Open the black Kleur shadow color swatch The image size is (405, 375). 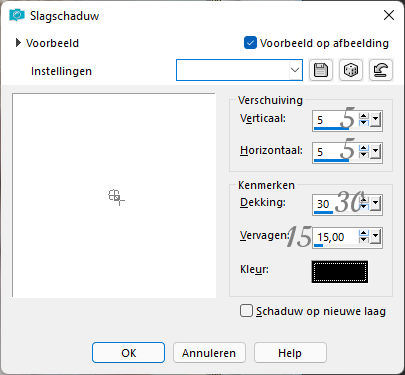[x=340, y=272]
